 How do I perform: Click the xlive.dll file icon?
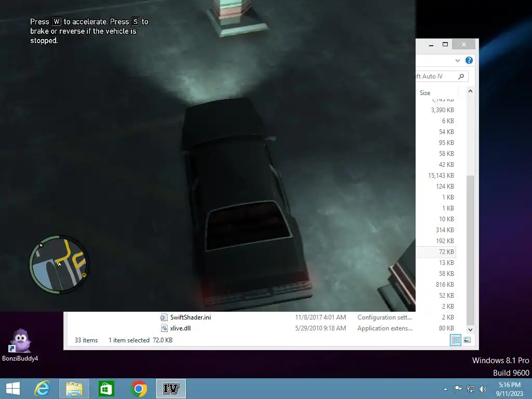tap(164, 328)
